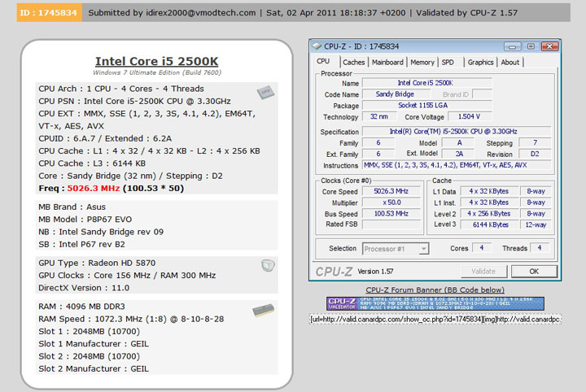Click the Level 2 cache 4 x 256 KBytes

click(x=489, y=214)
